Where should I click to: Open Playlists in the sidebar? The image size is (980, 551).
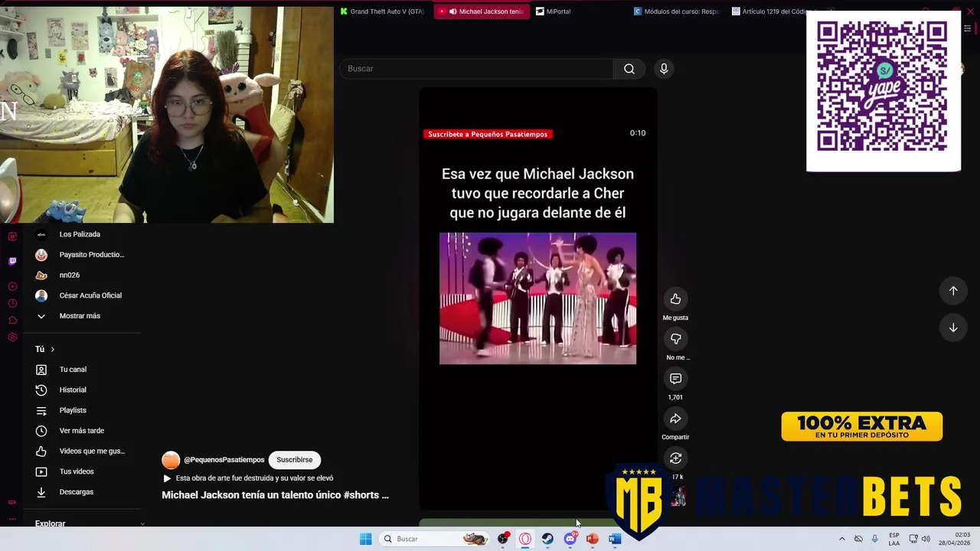click(73, 410)
